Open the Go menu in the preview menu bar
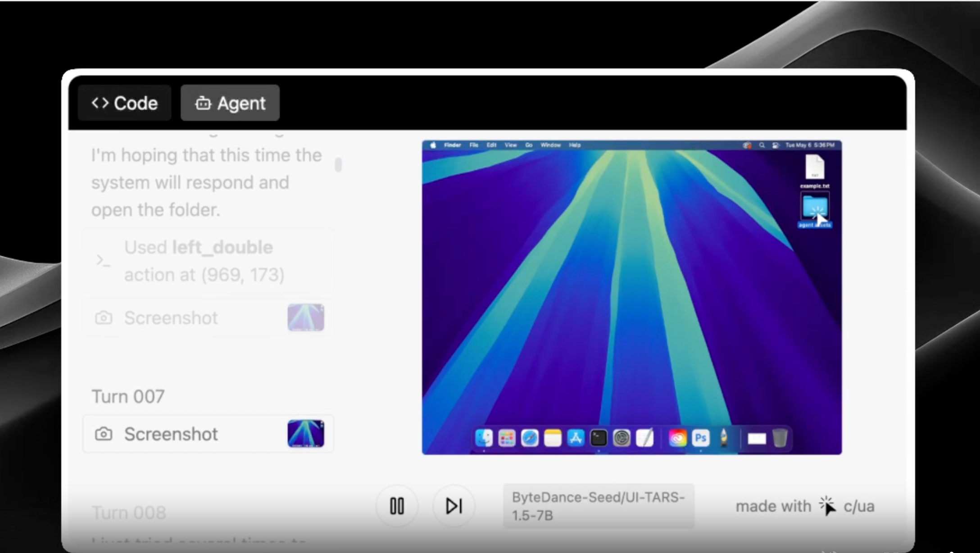 pyautogui.click(x=529, y=145)
